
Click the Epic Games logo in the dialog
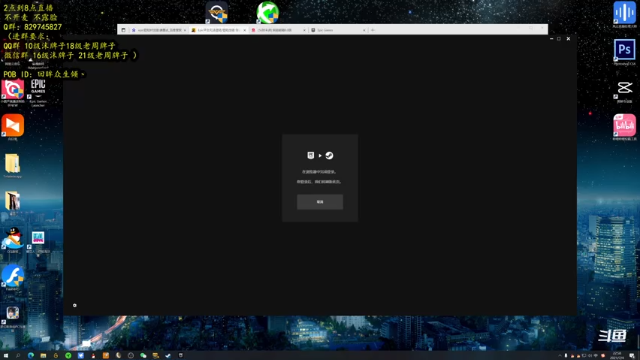(311, 155)
